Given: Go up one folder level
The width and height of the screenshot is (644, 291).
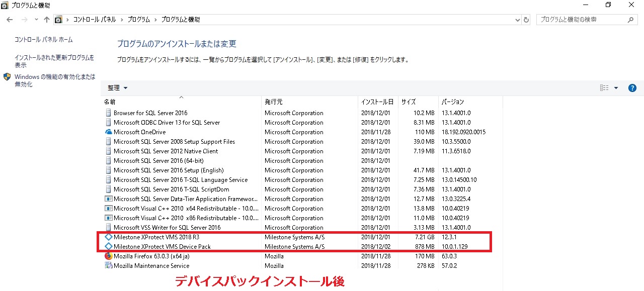Looking at the screenshot, I should (47, 20).
